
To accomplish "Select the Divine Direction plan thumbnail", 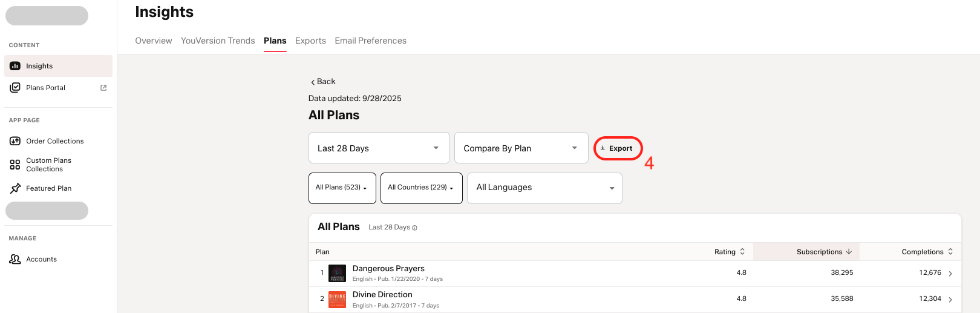I will click(337, 299).
